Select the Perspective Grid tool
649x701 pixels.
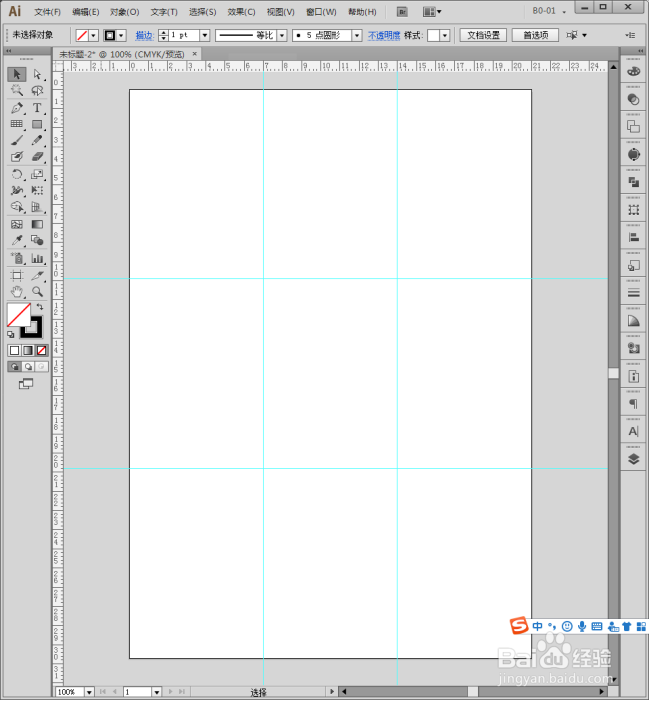(38, 207)
